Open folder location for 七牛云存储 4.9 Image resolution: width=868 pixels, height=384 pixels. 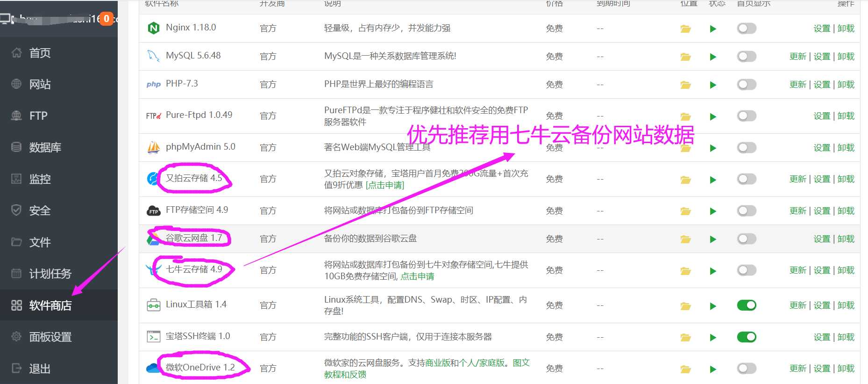click(685, 271)
